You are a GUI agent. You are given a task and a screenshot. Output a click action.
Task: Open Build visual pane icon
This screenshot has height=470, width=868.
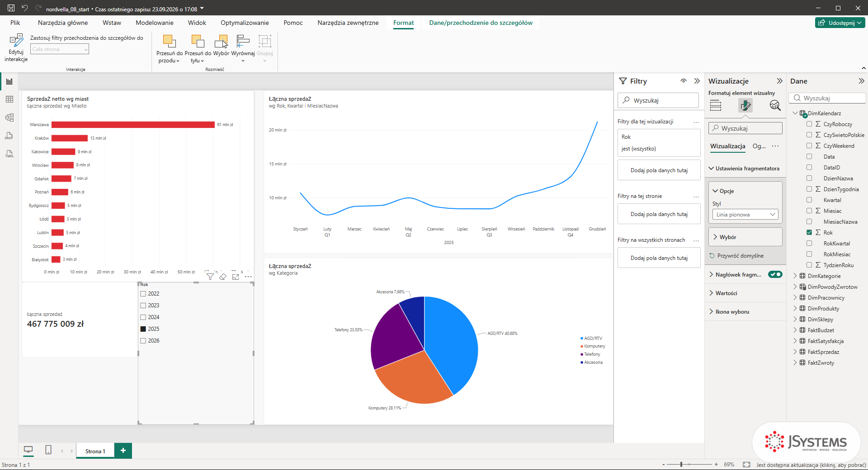pyautogui.click(x=716, y=106)
